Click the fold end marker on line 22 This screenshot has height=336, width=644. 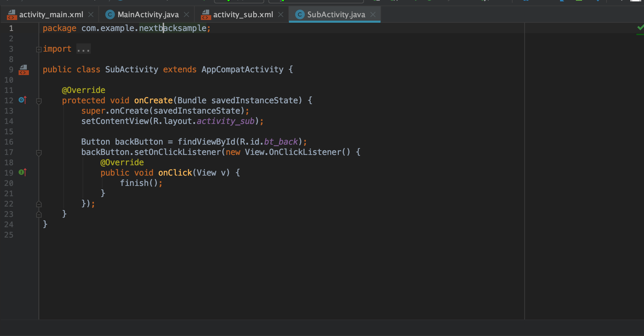click(x=39, y=204)
